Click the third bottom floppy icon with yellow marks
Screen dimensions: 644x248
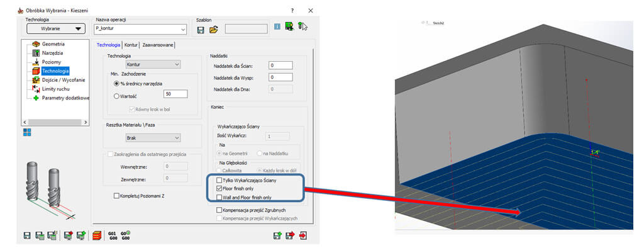coord(52,235)
